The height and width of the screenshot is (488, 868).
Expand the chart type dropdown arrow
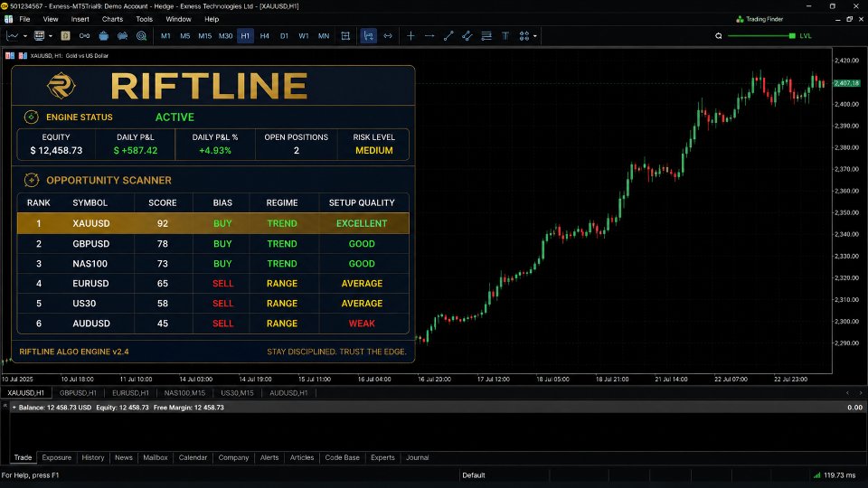(25, 36)
